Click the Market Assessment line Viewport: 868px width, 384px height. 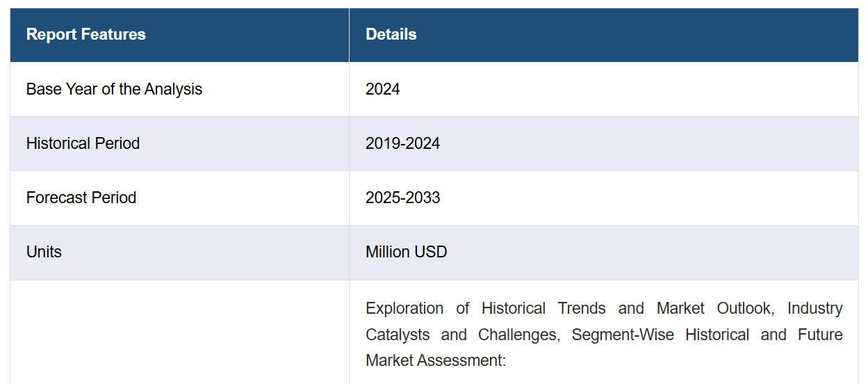click(436, 361)
